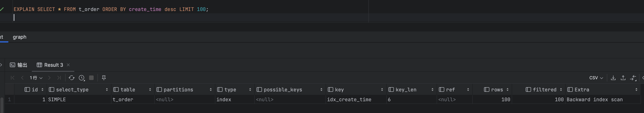The width and height of the screenshot is (644, 113).
Task: Select the idx_create_time cell
Action: [349, 100]
